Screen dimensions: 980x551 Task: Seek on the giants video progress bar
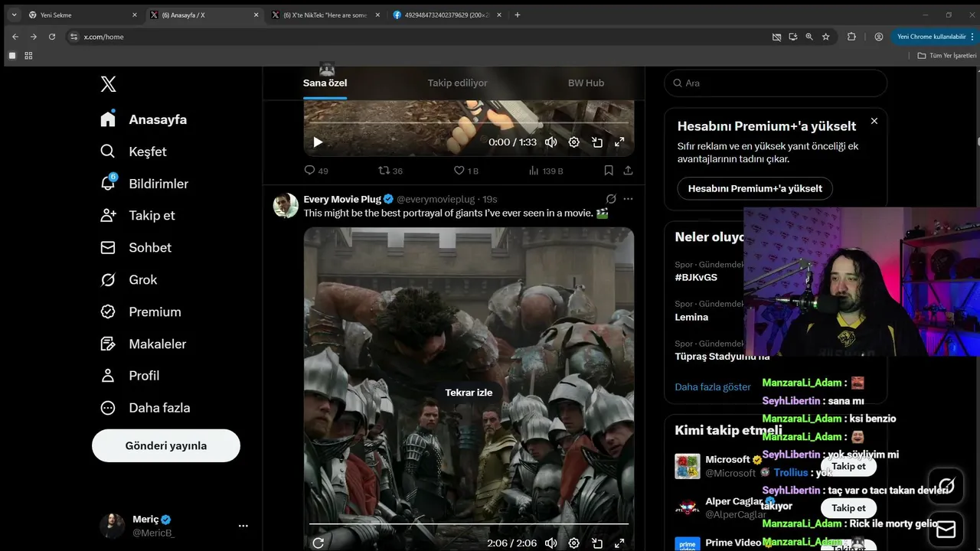click(469, 524)
